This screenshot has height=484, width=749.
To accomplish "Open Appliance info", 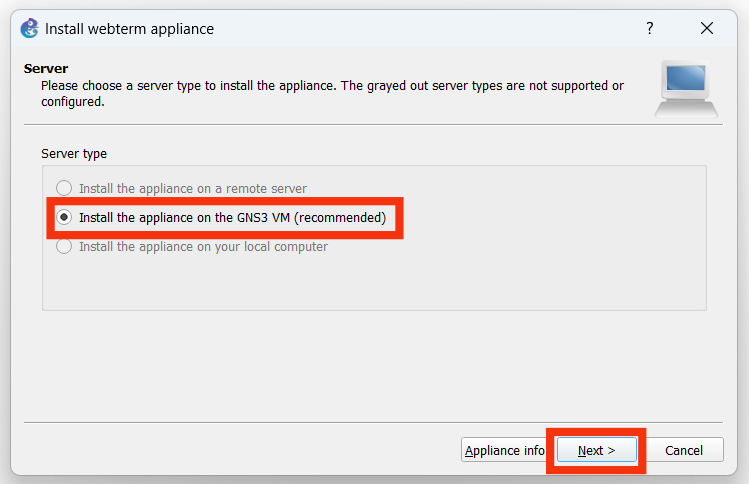I will pos(504,451).
